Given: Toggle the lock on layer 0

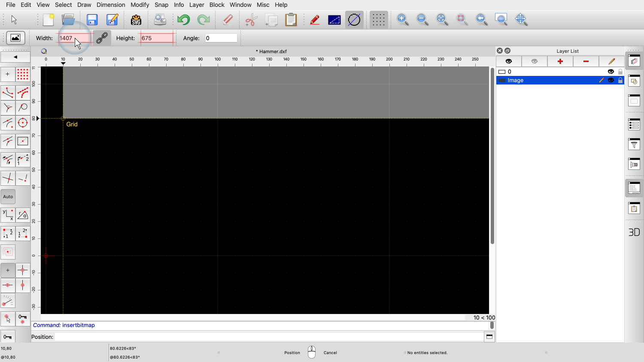Looking at the screenshot, I should 620,72.
